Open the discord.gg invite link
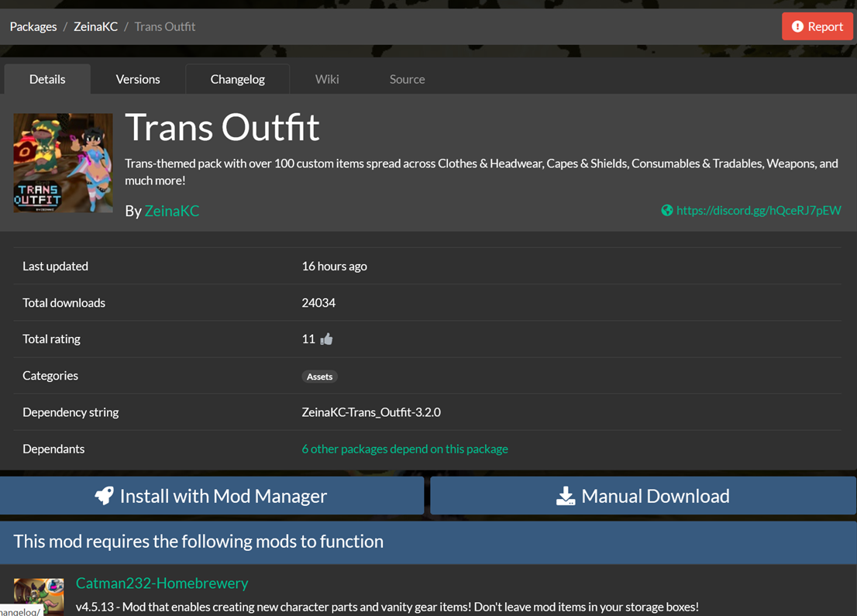 (758, 210)
